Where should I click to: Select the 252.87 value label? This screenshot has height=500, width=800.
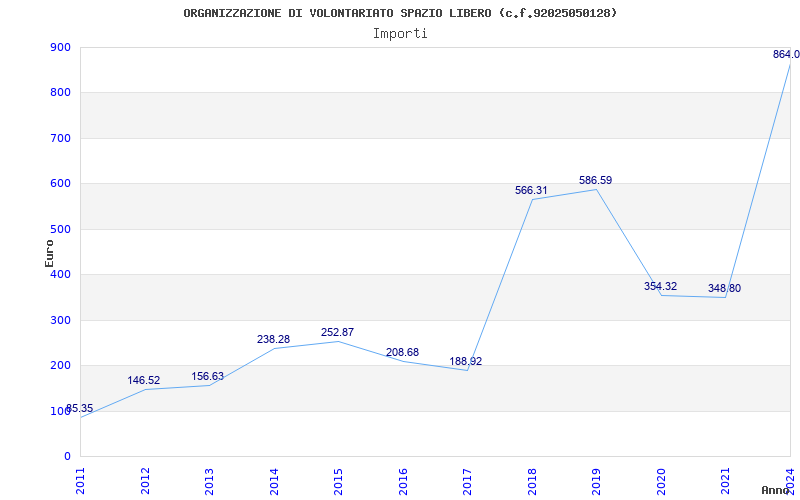pyautogui.click(x=337, y=332)
